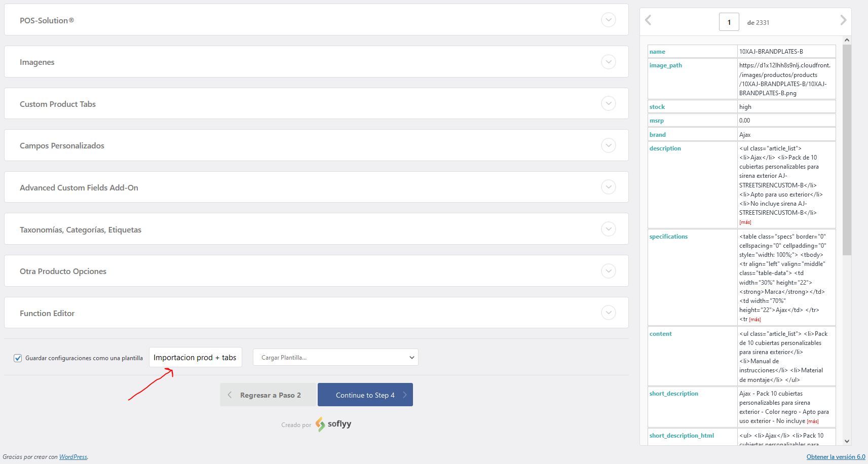Image resolution: width=868 pixels, height=464 pixels.
Task: Show more of description via [más]
Action: click(x=745, y=222)
